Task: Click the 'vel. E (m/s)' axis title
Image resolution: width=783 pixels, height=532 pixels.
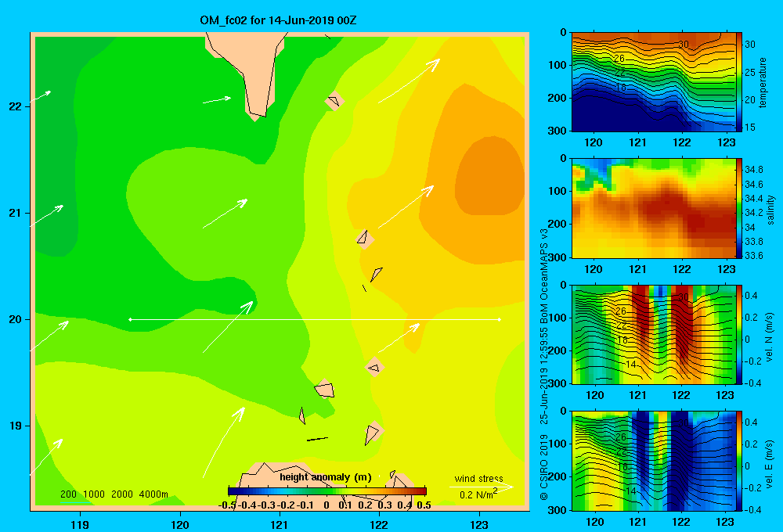Action: 769,463
